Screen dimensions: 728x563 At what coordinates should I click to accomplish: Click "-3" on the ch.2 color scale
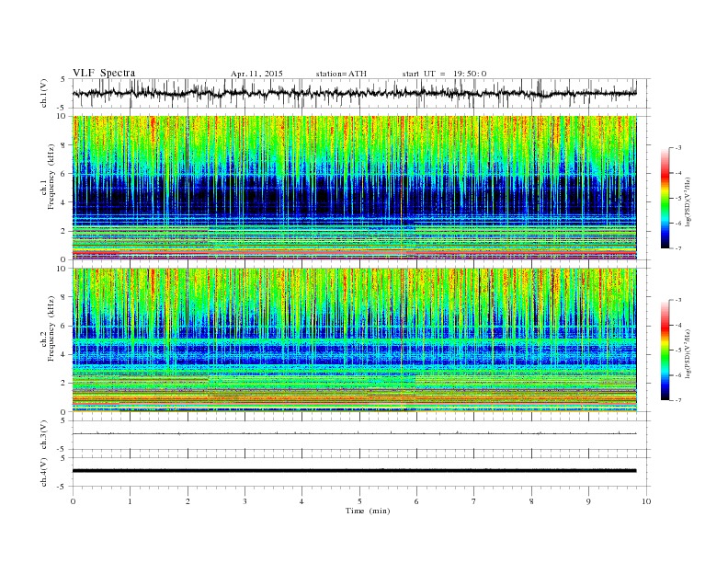pos(678,300)
